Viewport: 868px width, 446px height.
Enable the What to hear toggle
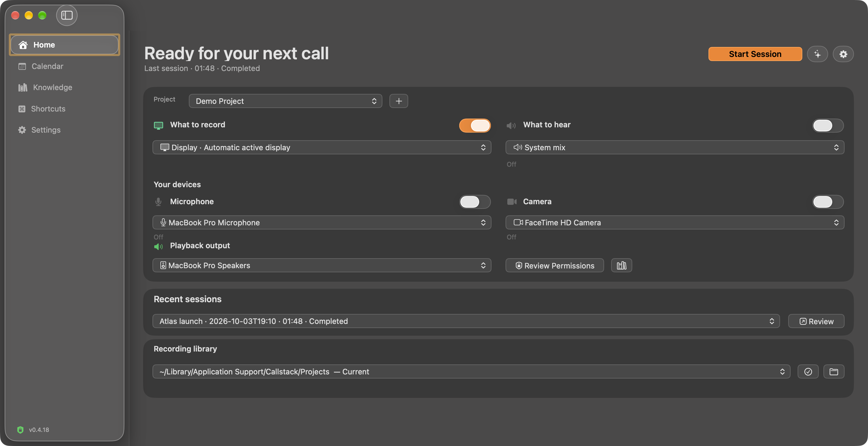point(828,125)
